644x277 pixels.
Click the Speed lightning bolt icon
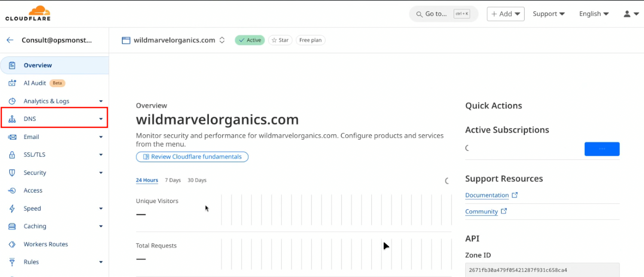click(x=12, y=209)
